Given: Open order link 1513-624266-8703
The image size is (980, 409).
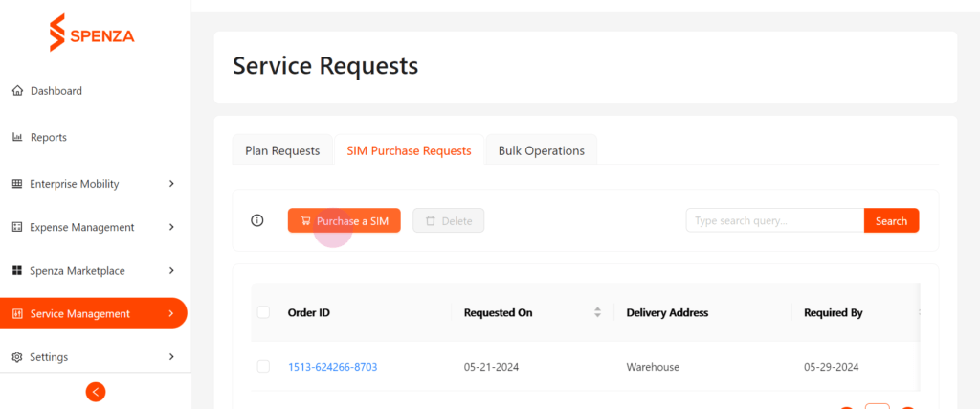Looking at the screenshot, I should pos(332,367).
